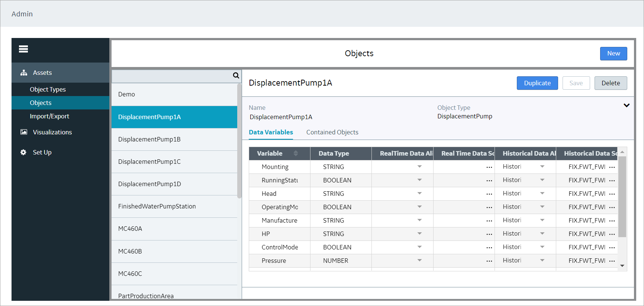Select Demo in object list
This screenshot has height=306, width=644.
[x=174, y=94]
